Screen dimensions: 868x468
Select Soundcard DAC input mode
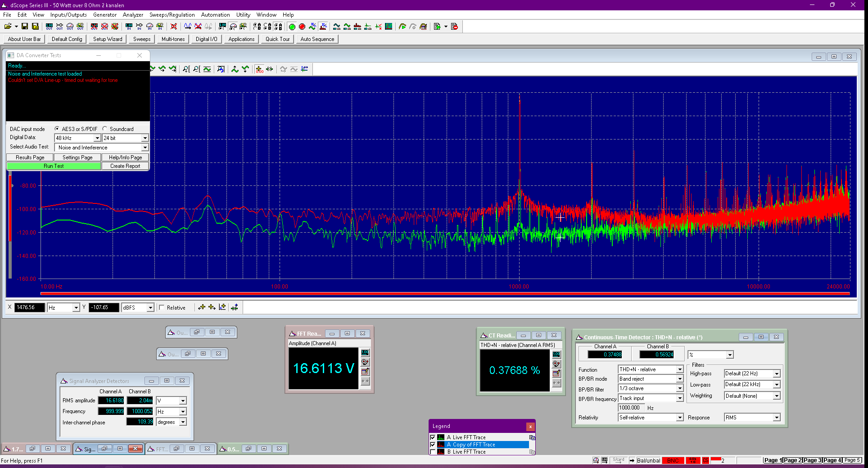[105, 129]
